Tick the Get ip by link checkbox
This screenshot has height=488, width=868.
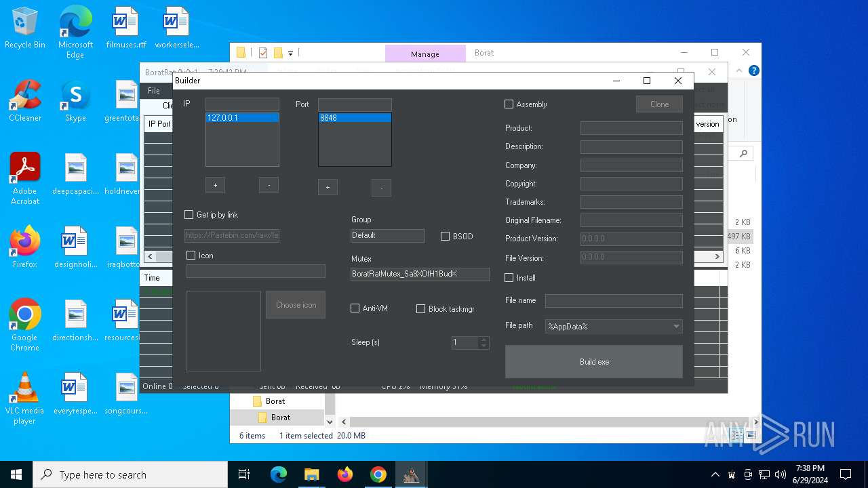click(189, 215)
